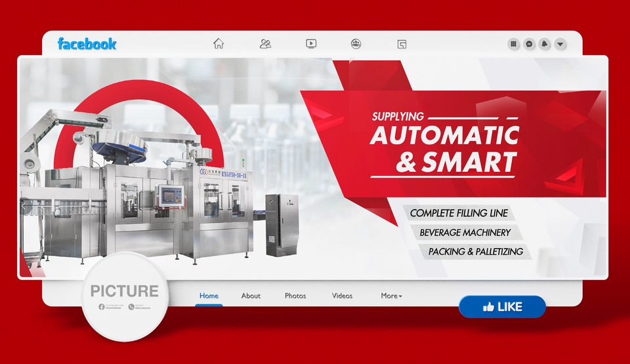Image resolution: width=630 pixels, height=364 pixels.
Task: Open the Pages icon in top navigation
Action: 402,44
